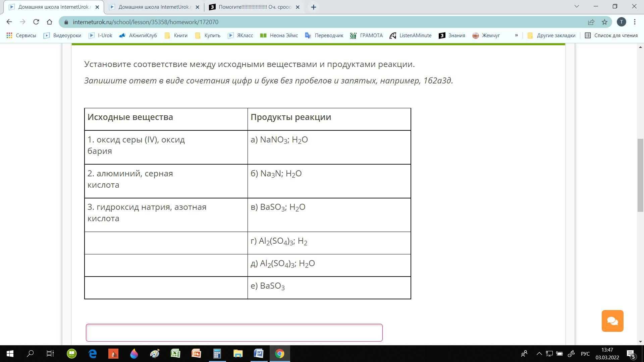This screenshot has height=362, width=644.
Task: Show hidden system tray icons
Action: coord(539,354)
